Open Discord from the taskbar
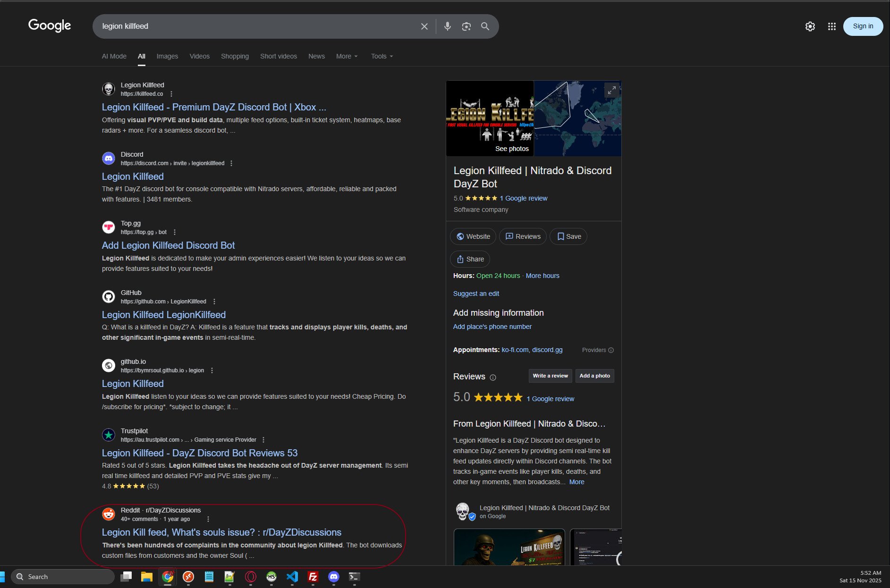 coord(334,577)
